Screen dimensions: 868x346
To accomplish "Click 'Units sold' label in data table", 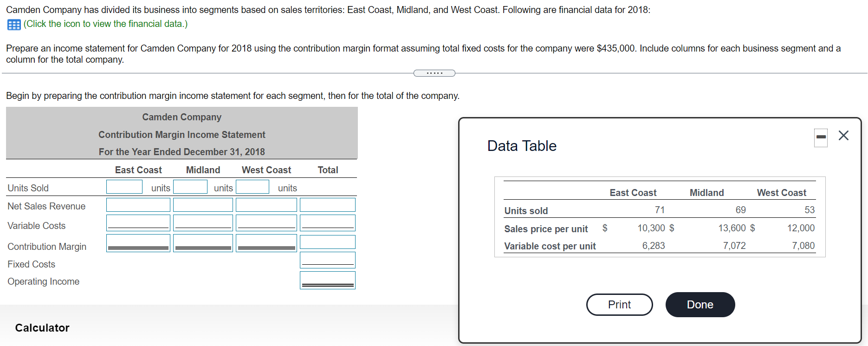I will (x=526, y=211).
